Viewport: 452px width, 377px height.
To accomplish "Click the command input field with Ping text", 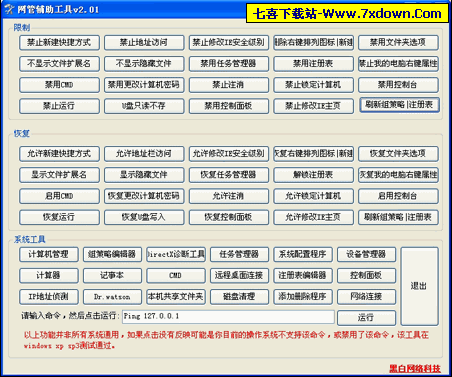I will click(x=228, y=317).
